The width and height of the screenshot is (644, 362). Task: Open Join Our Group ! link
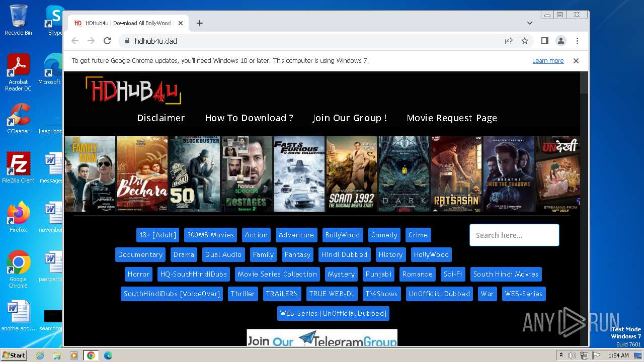click(x=350, y=118)
